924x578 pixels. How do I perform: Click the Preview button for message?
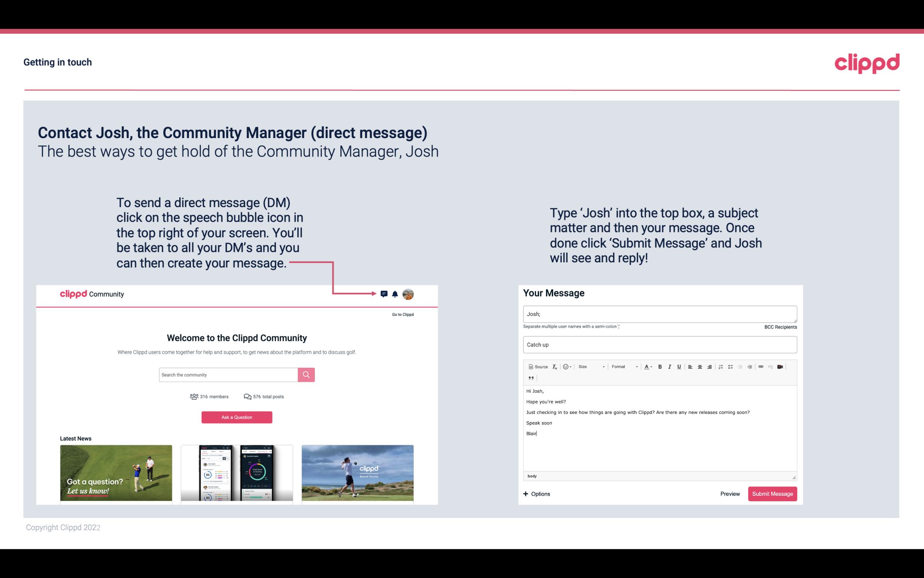(730, 494)
